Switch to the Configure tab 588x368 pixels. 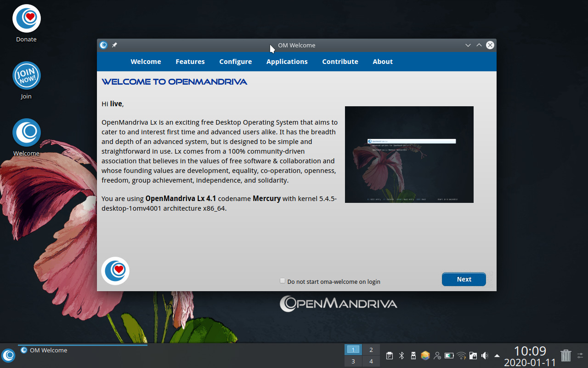235,62
